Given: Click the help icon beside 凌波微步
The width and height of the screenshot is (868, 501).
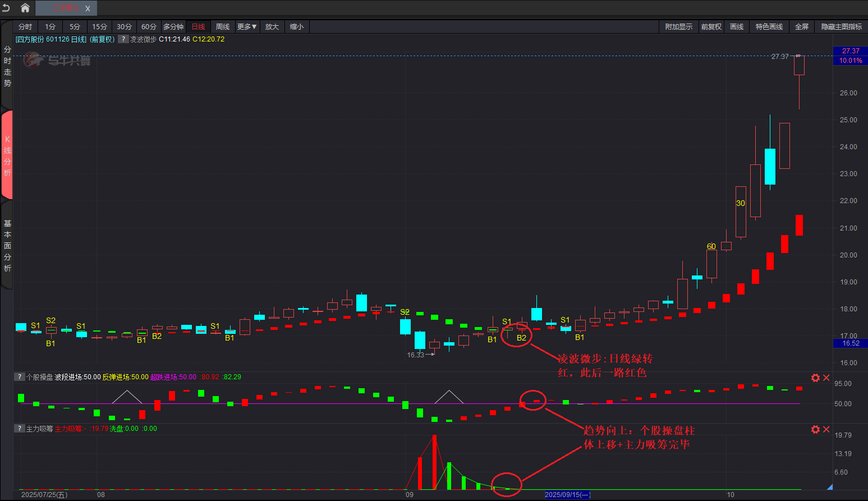Looking at the screenshot, I should 123,39.
